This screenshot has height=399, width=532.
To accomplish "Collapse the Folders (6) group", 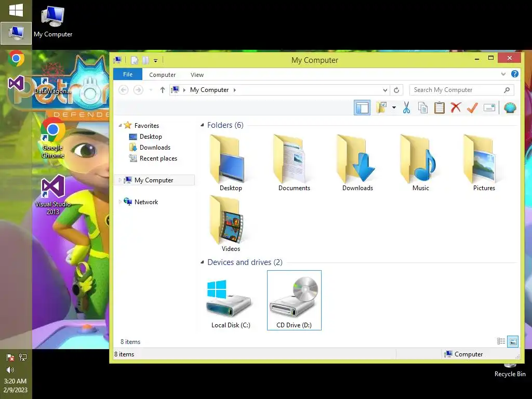I will point(202,125).
